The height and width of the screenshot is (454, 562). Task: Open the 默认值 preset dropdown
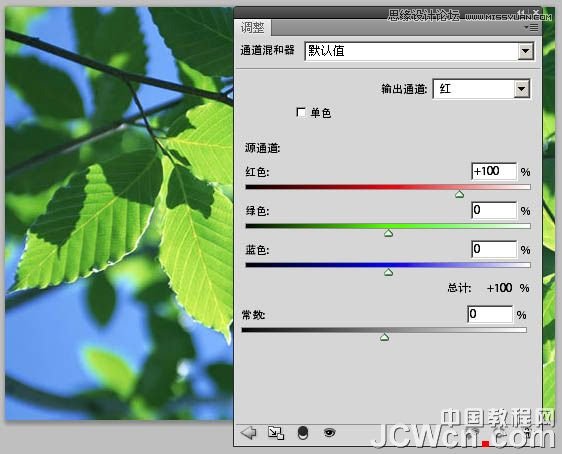click(419, 51)
